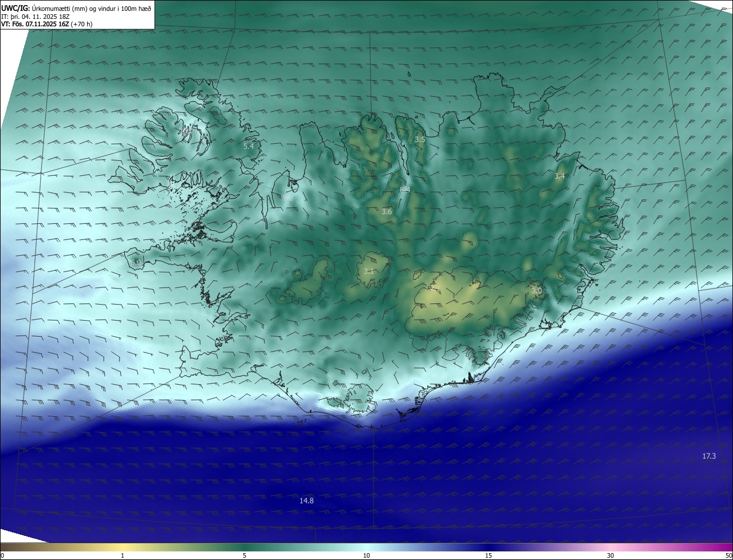Select the valid time "VT: Fös. 07.11.2025 16Z"
This screenshot has width=733, height=560.
tap(36, 23)
